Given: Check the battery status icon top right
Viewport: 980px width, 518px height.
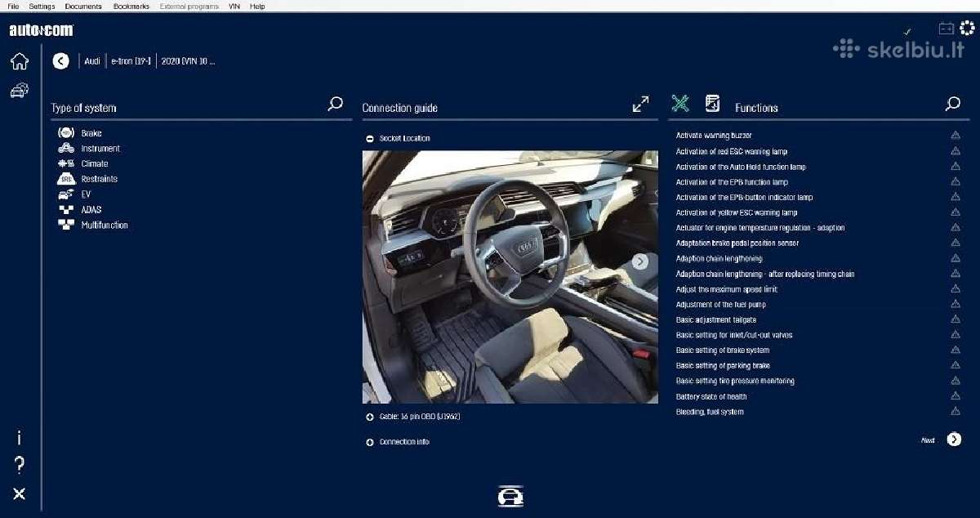Looking at the screenshot, I should 947,29.
